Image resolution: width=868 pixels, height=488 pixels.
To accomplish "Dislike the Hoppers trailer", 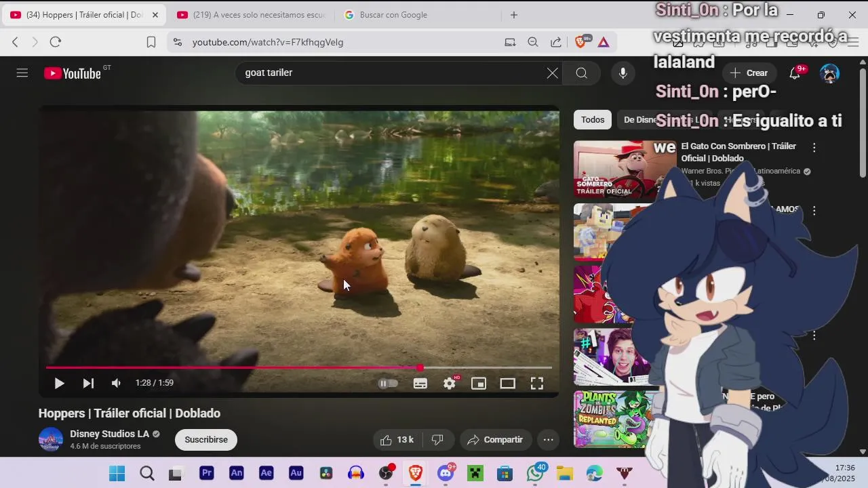I will [x=437, y=440].
